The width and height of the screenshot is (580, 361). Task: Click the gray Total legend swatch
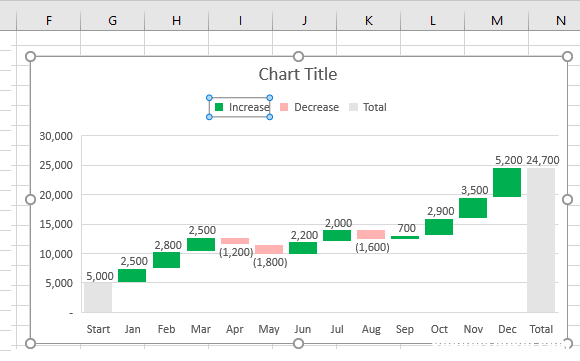pyautogui.click(x=353, y=107)
